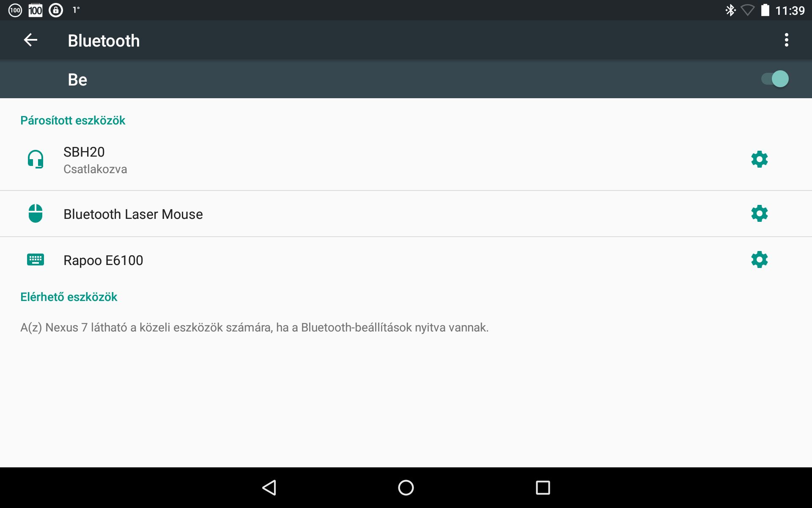Tap the Bluetooth status bar icon
Viewport: 812px width, 508px height.
(x=730, y=10)
